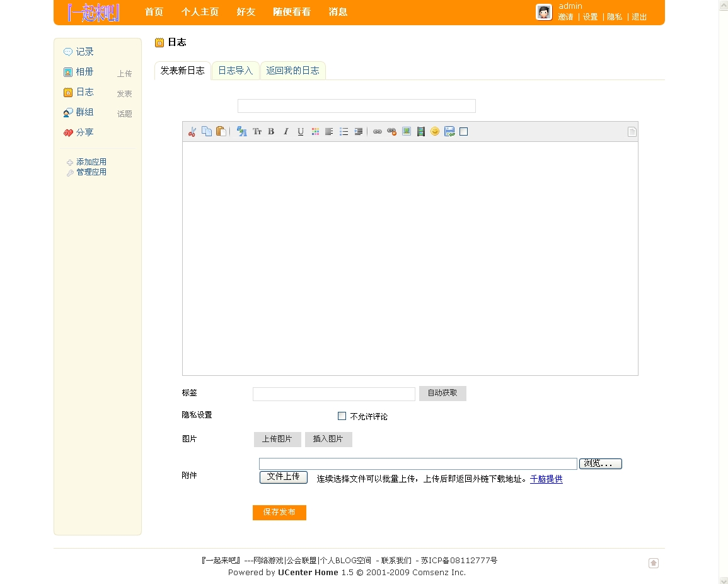Click the UCenter Home footer link
Screen dimensions: 728x584
[308, 573]
